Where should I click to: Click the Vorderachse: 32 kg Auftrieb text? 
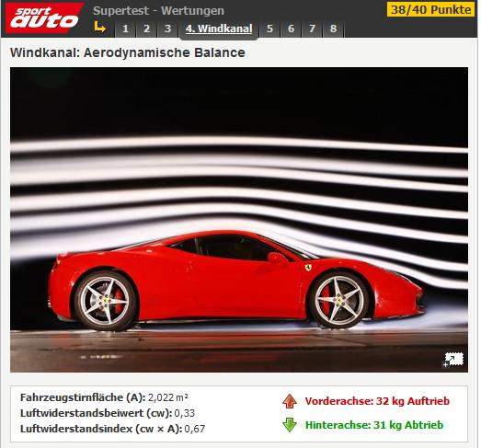pyautogui.click(x=377, y=401)
